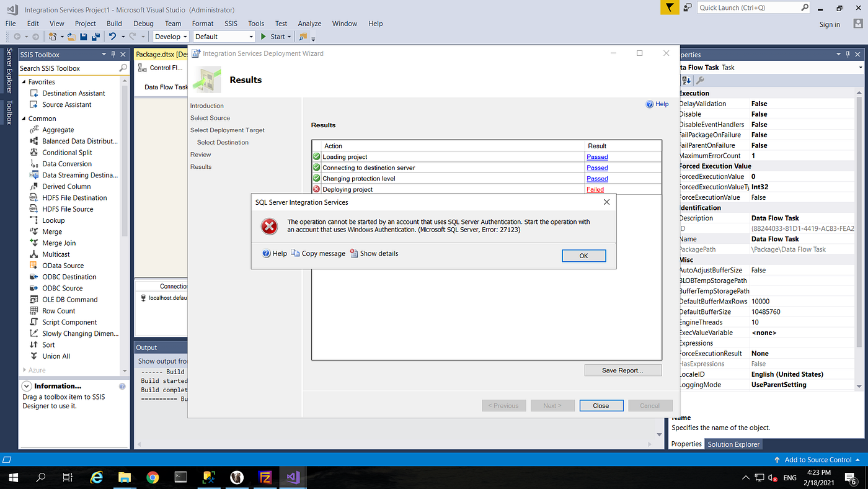Click the search magnifier in SSIS Toolbox

(x=123, y=68)
